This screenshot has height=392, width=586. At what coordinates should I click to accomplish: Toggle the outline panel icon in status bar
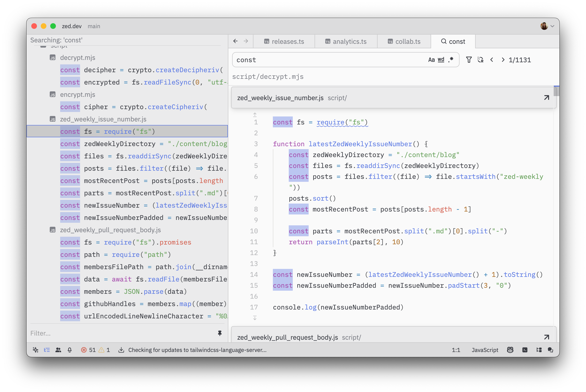47,350
